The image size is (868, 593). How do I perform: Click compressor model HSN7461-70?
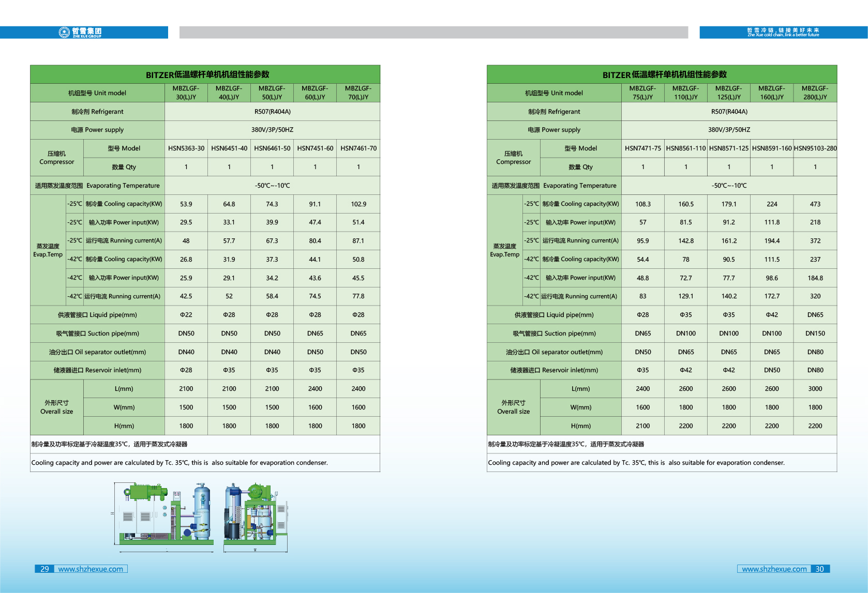(x=358, y=148)
